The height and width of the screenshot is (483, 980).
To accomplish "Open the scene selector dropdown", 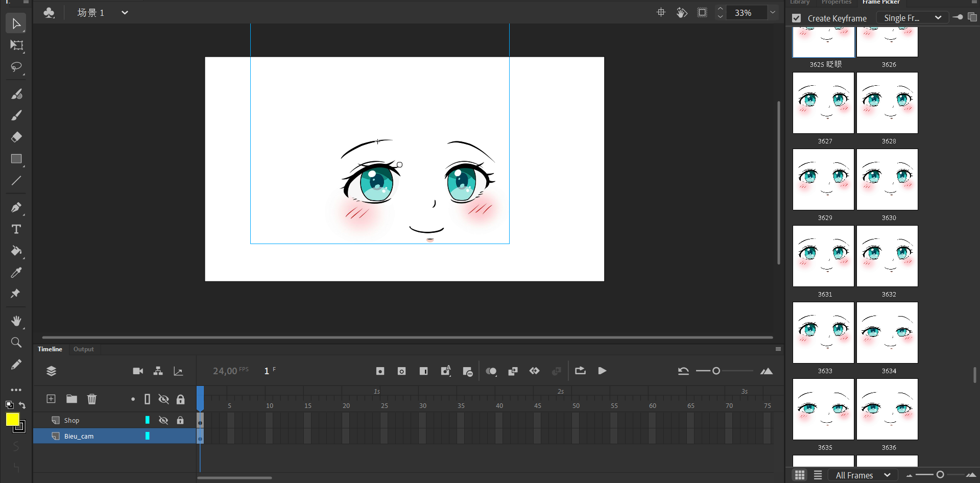I will pyautogui.click(x=125, y=13).
